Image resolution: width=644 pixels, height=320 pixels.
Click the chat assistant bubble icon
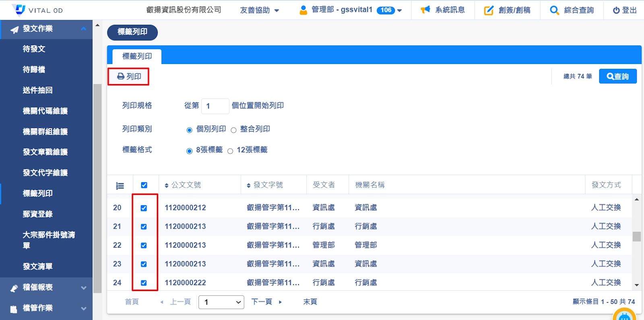(x=624, y=316)
